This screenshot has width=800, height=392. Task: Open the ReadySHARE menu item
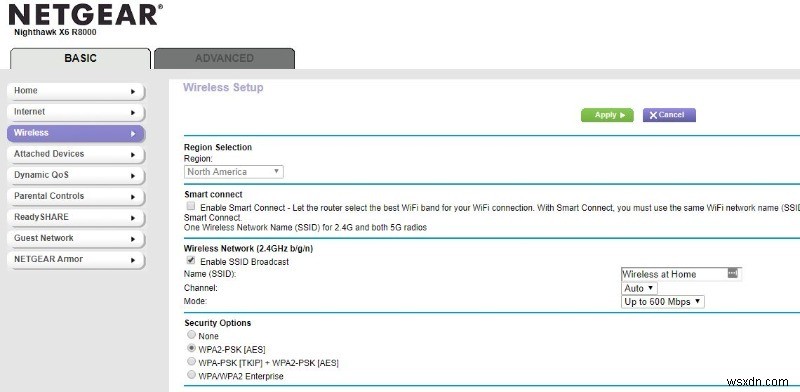76,217
